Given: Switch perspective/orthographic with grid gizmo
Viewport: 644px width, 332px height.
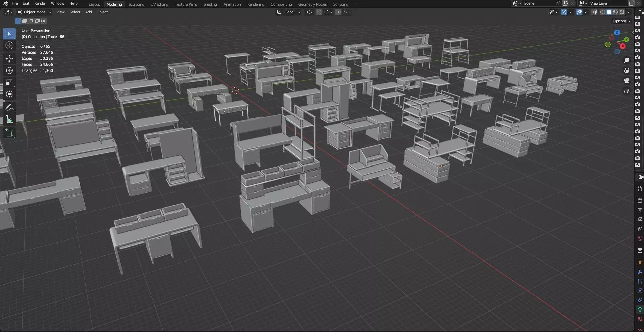Looking at the screenshot, I should [x=626, y=91].
